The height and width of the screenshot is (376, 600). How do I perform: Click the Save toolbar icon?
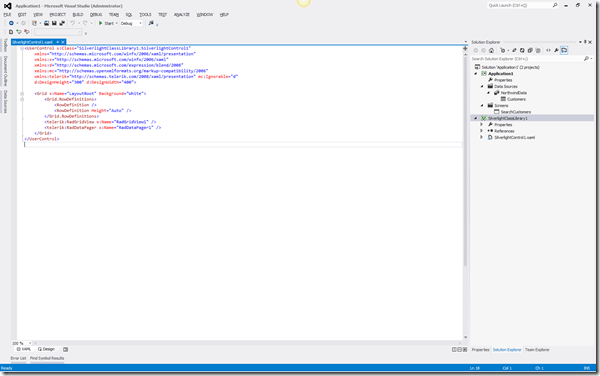(54, 23)
